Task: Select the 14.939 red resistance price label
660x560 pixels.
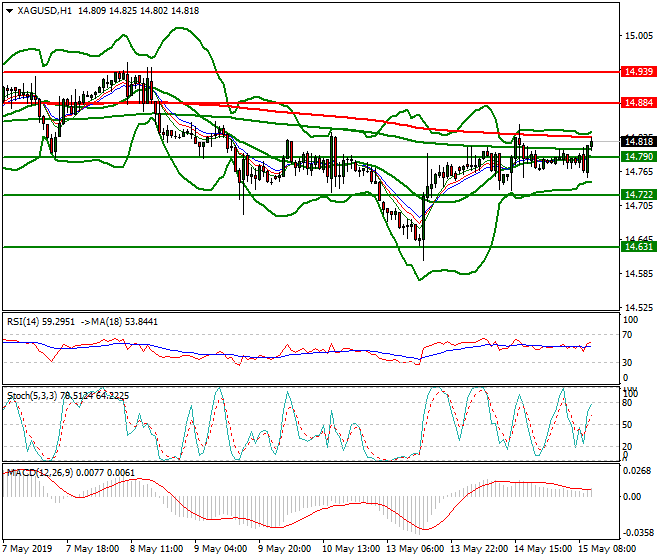Action: click(639, 72)
